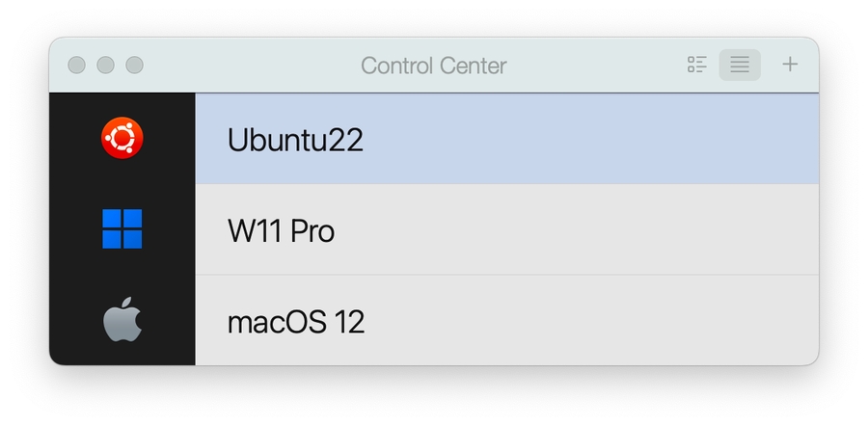
Task: Minimize the Control Center window
Action: [x=106, y=65]
